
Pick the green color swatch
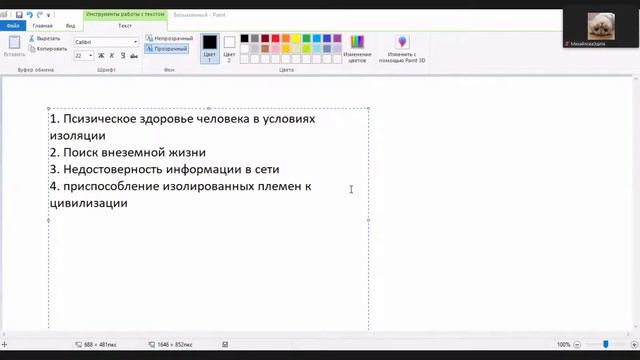[307, 38]
